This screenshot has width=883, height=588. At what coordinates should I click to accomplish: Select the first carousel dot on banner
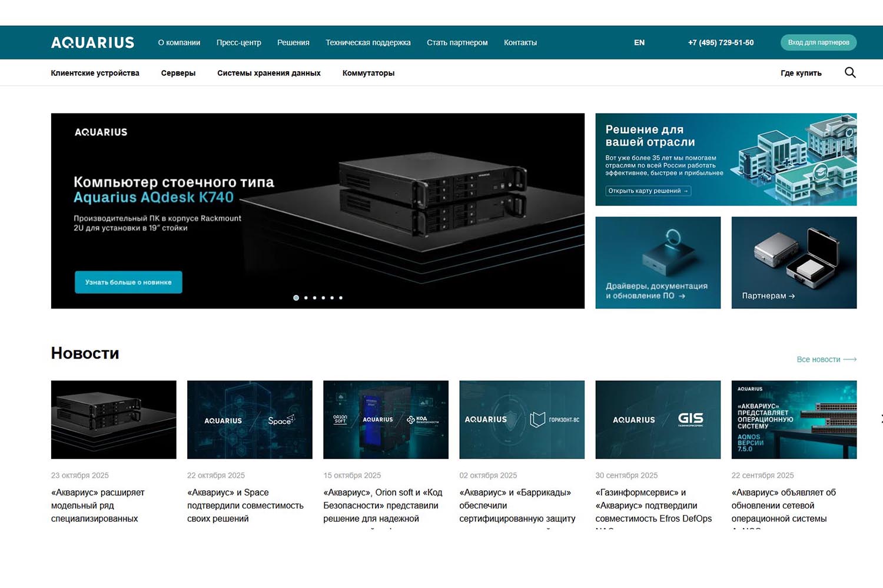pyautogui.click(x=296, y=298)
